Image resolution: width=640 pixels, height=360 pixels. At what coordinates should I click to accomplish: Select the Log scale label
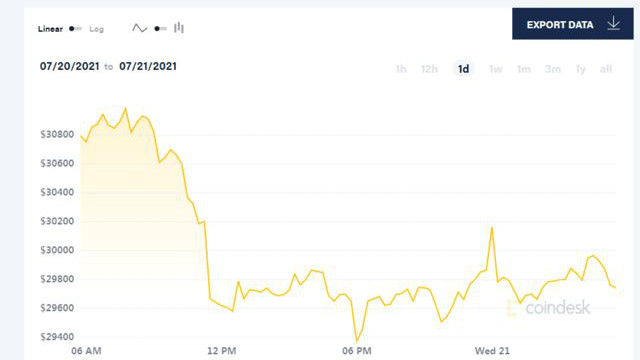[97, 29]
